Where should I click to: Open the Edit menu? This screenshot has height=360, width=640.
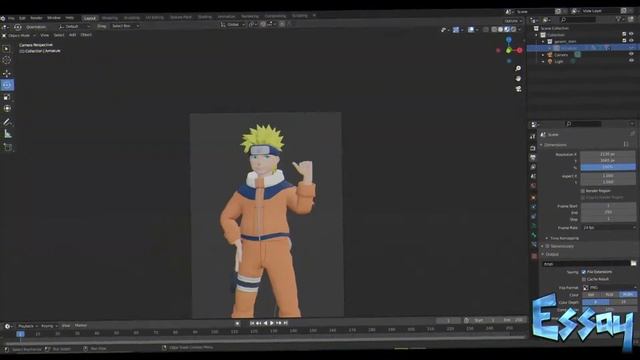22,18
